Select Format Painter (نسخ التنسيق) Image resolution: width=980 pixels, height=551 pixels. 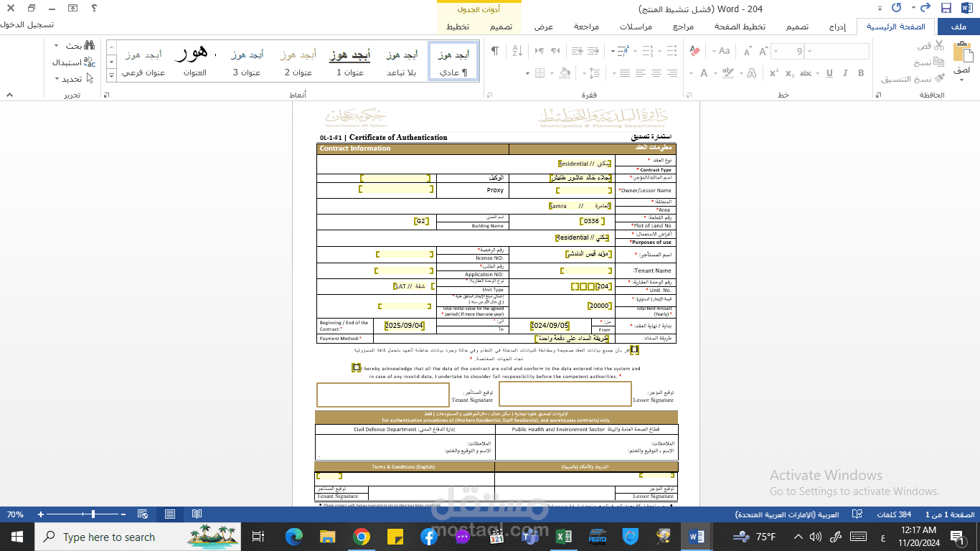point(913,79)
